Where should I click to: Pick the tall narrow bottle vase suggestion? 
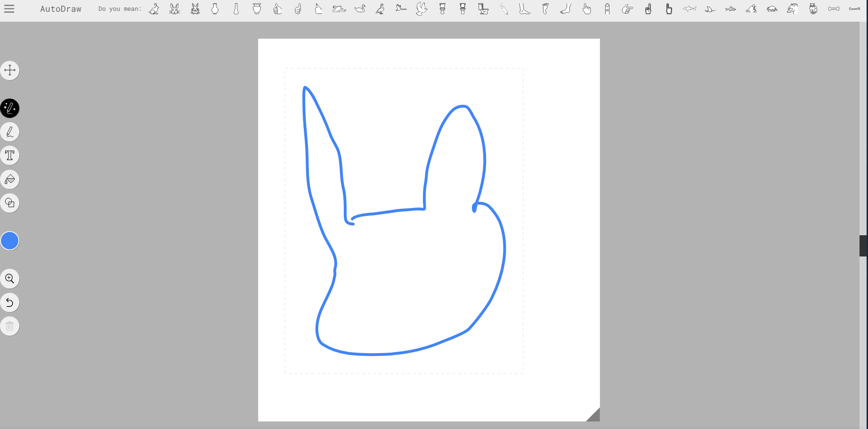coord(236,9)
